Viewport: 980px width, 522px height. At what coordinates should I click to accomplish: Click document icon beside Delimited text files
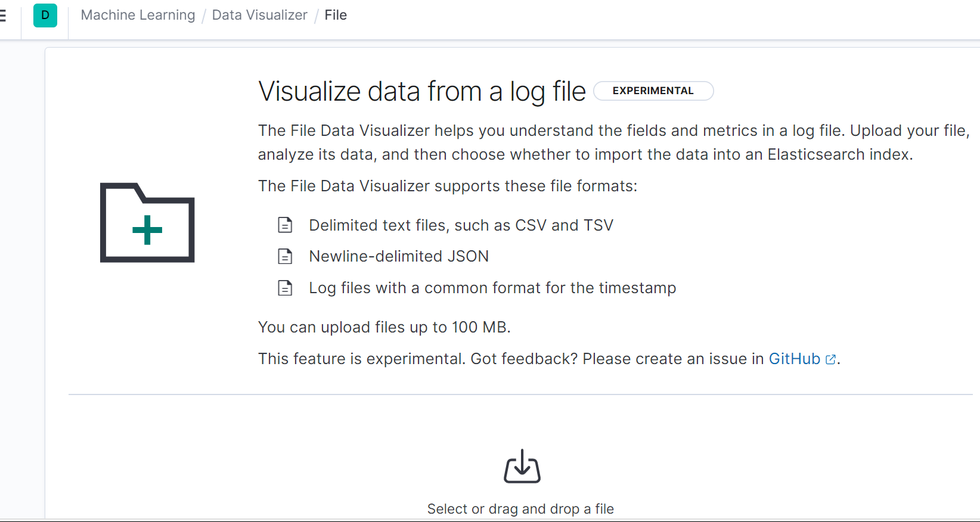point(286,225)
